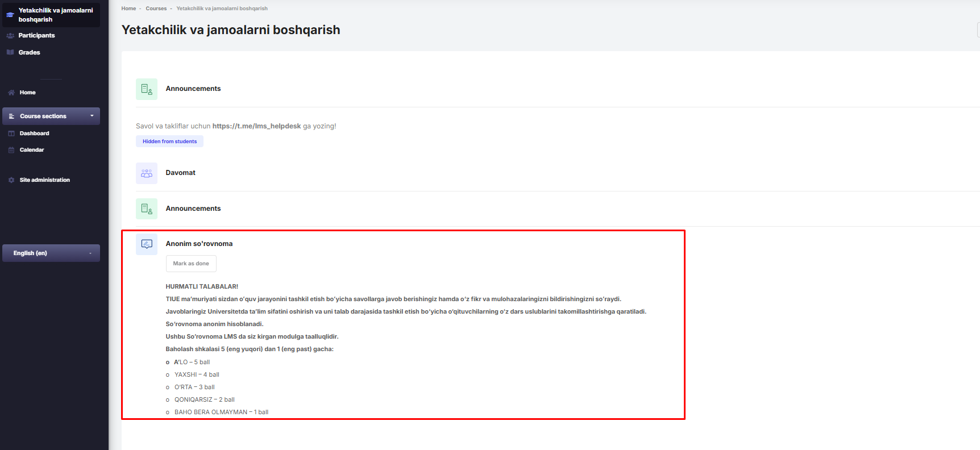Image resolution: width=980 pixels, height=450 pixels.
Task: Click the Hidden from students badge
Action: point(169,141)
